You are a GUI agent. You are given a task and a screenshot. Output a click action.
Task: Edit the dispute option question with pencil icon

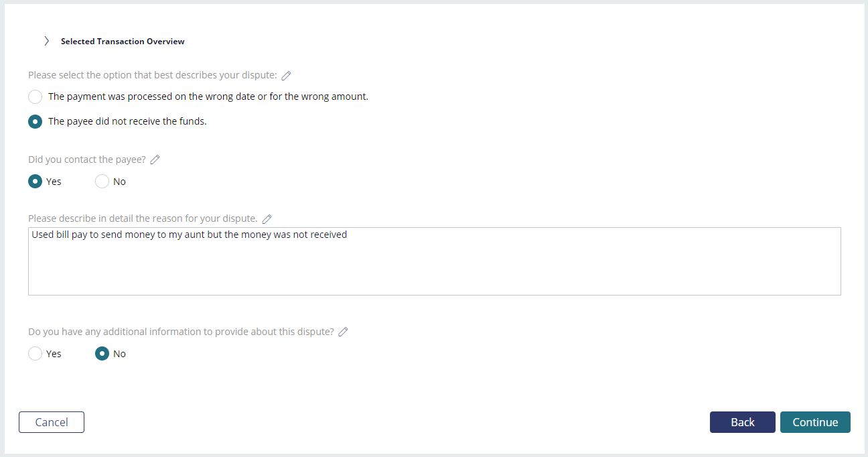point(286,76)
